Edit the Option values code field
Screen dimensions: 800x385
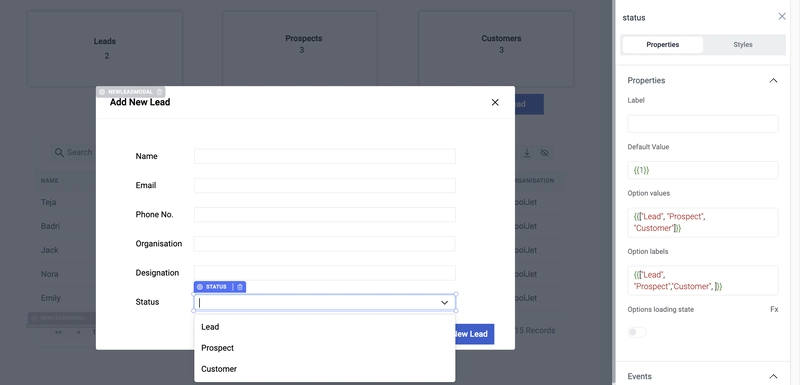click(x=703, y=222)
